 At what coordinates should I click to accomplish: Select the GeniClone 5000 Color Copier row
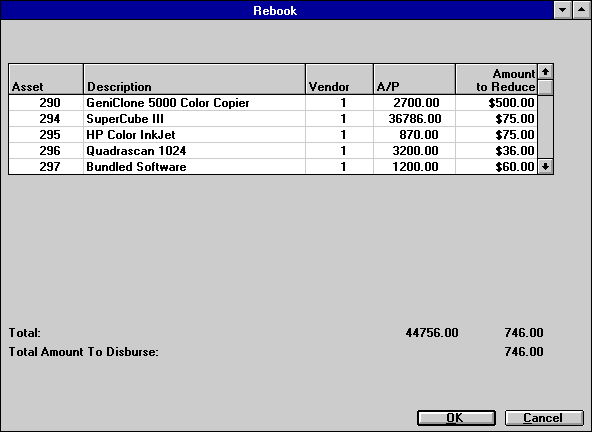click(x=273, y=103)
